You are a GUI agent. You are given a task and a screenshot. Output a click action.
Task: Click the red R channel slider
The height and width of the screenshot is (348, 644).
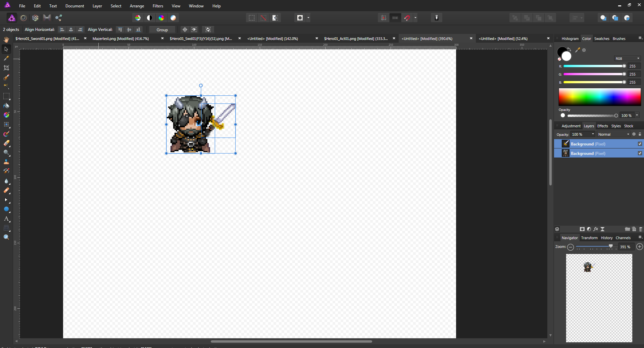click(595, 66)
